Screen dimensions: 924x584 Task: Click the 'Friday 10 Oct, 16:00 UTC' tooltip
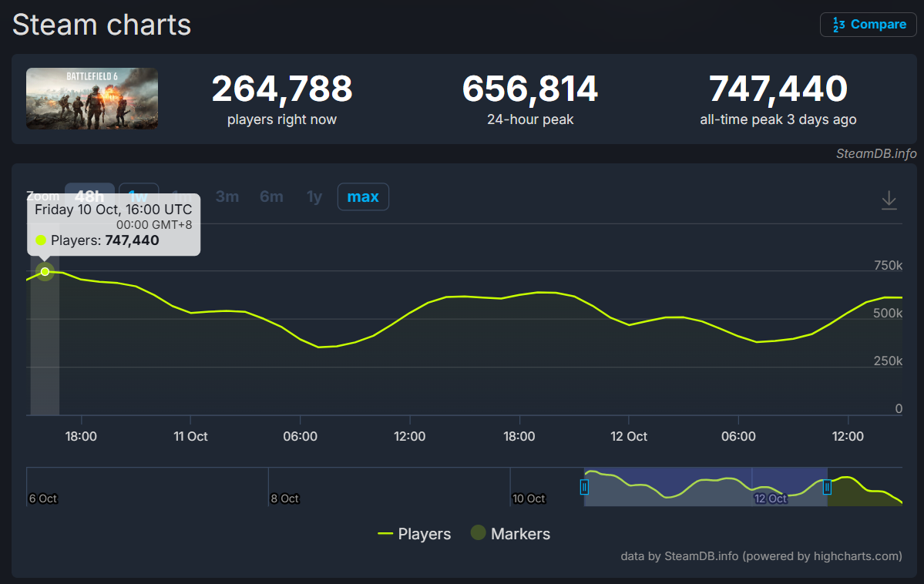point(114,224)
